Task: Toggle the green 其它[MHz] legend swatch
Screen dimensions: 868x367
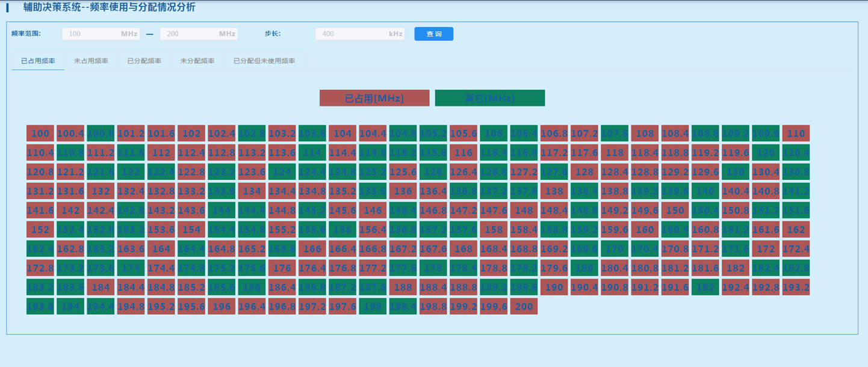Action: (x=489, y=98)
